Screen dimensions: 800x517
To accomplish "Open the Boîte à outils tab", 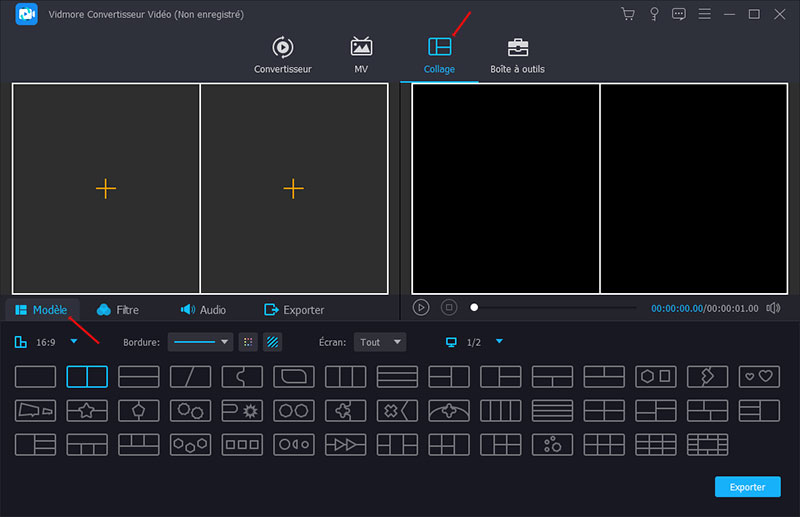I will [517, 56].
